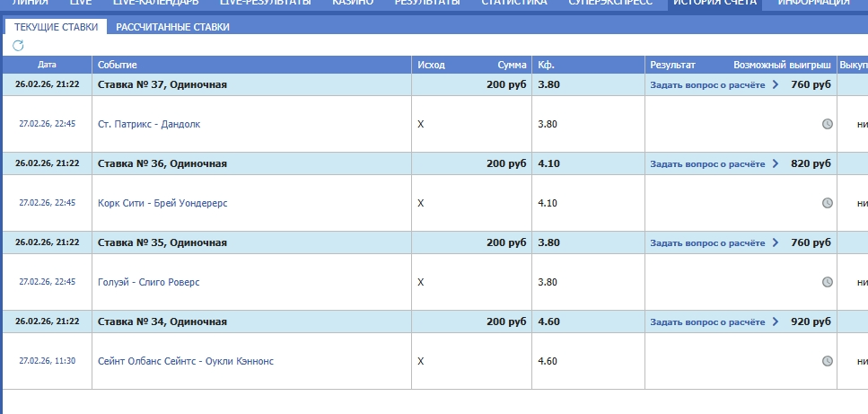Viewport: 868px width, 414px height.
Task: Open the История счета menu item
Action: click(x=715, y=4)
